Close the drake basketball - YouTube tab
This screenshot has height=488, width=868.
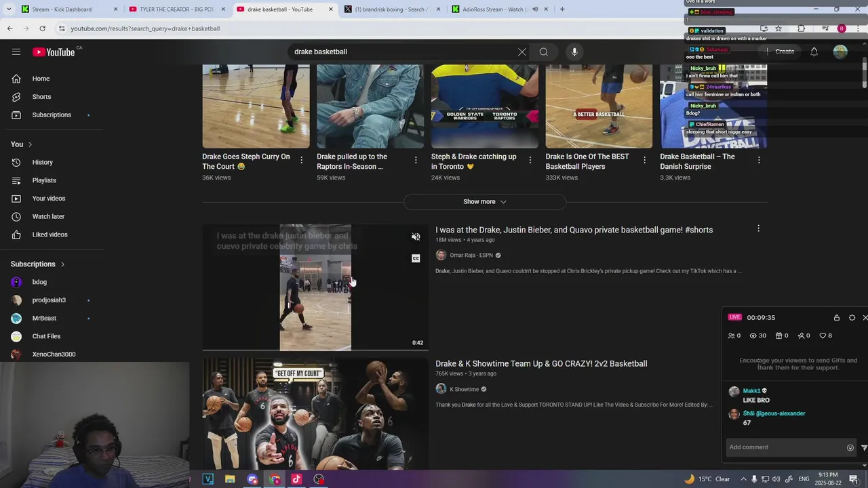click(331, 9)
